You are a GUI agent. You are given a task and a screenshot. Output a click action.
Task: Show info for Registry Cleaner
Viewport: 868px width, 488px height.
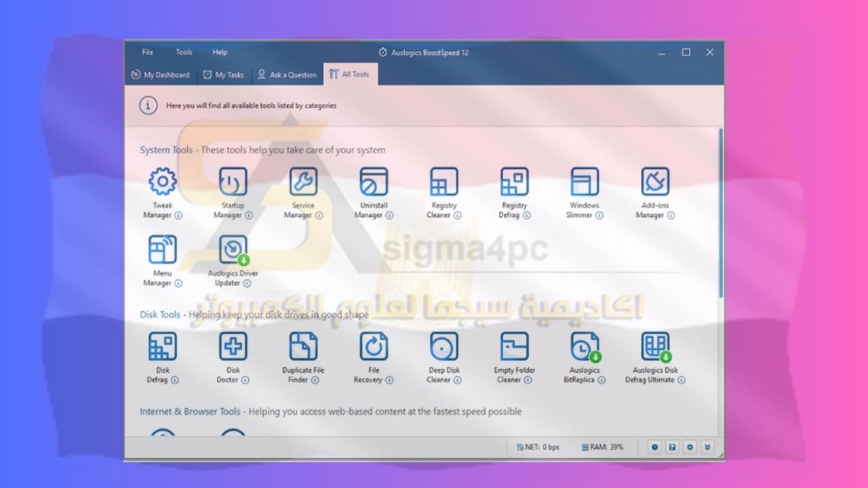pyautogui.click(x=458, y=216)
